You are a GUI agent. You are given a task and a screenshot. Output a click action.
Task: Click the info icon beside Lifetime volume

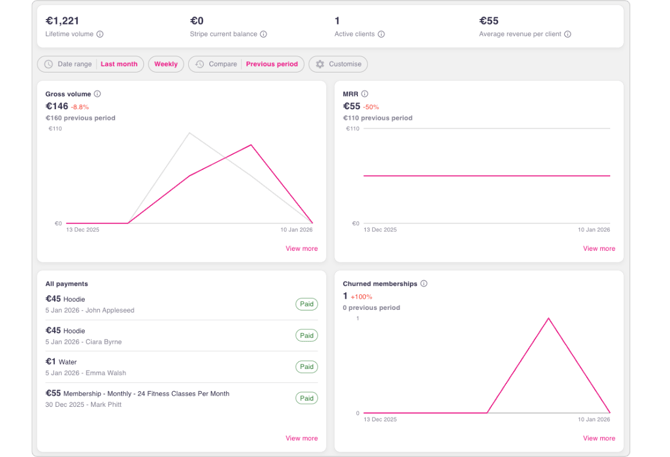(x=100, y=34)
